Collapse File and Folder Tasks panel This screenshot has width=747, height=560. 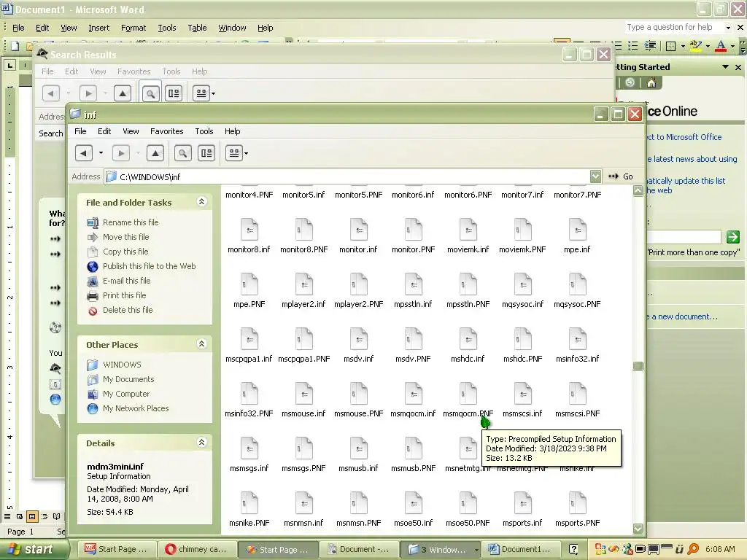pos(201,202)
